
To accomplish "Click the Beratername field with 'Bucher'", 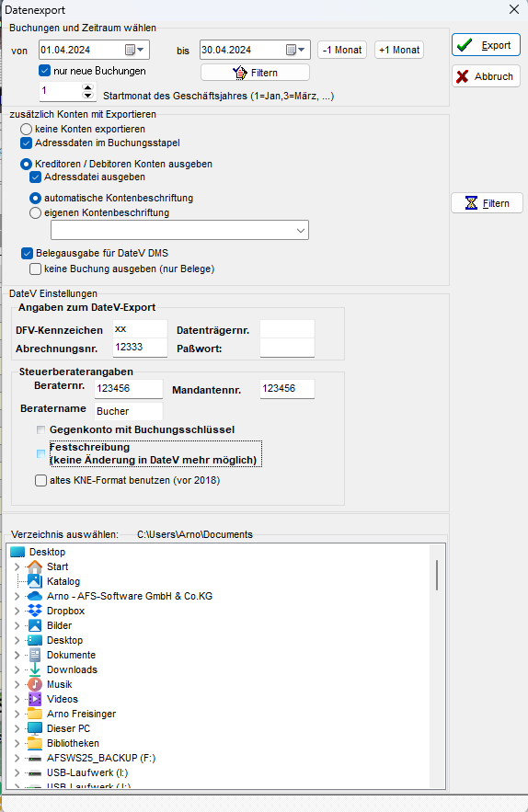I will click(x=129, y=411).
